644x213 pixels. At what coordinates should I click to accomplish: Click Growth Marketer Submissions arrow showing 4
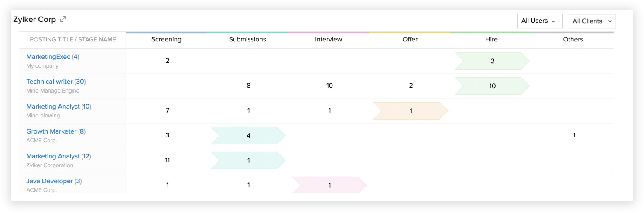[248, 136]
